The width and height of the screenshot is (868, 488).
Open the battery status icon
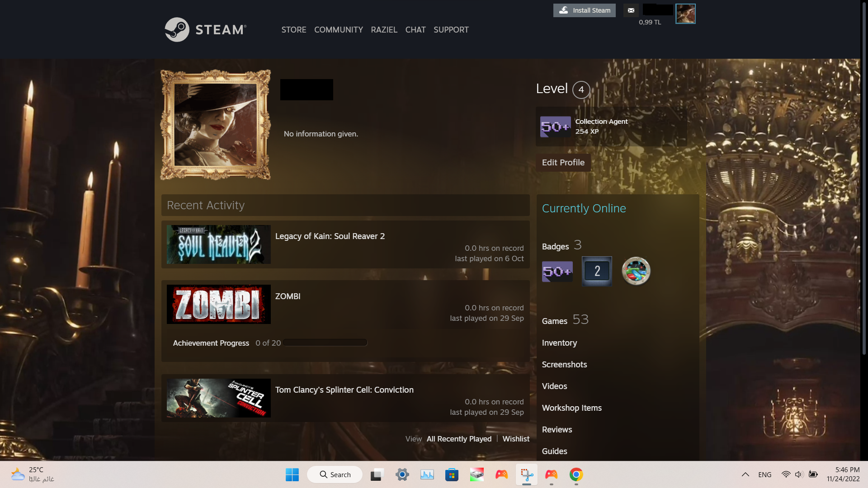click(x=813, y=474)
